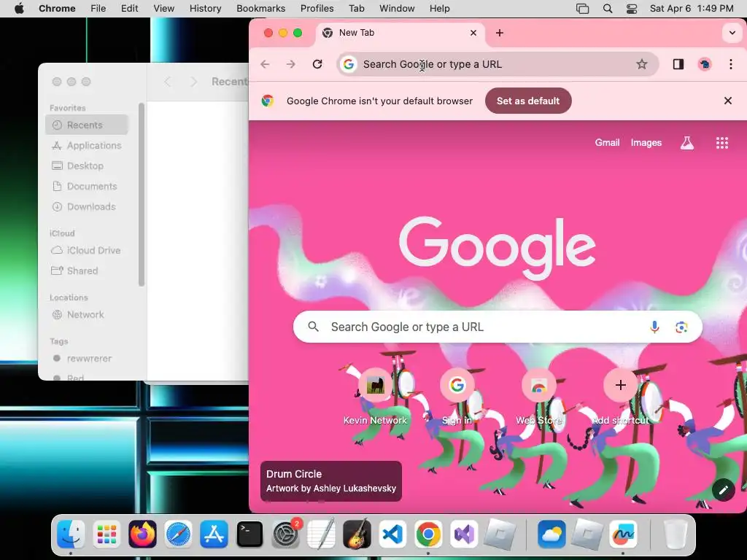Open the Web Store shortcut
Viewport: 747px width, 560px height.
(x=538, y=397)
